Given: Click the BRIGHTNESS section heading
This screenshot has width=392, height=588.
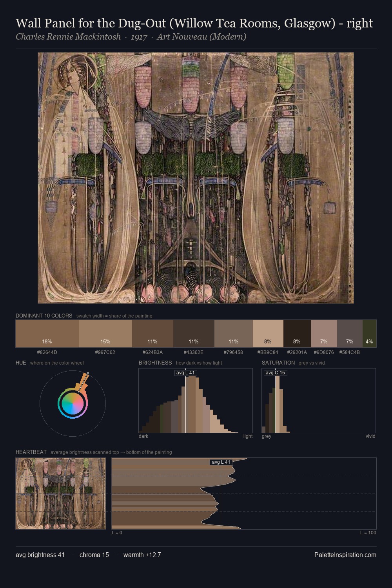Looking at the screenshot, I should point(155,363).
